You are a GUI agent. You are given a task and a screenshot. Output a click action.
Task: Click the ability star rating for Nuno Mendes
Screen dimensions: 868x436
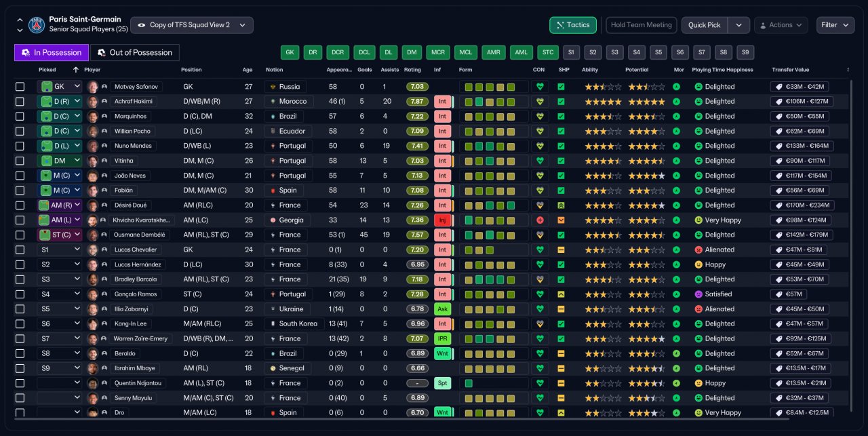[x=602, y=146]
